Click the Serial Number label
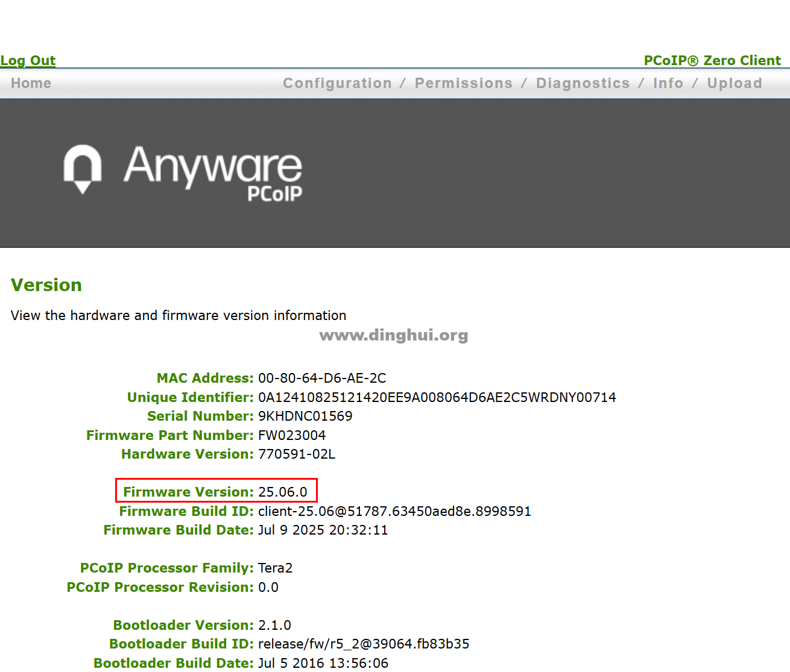 200,416
